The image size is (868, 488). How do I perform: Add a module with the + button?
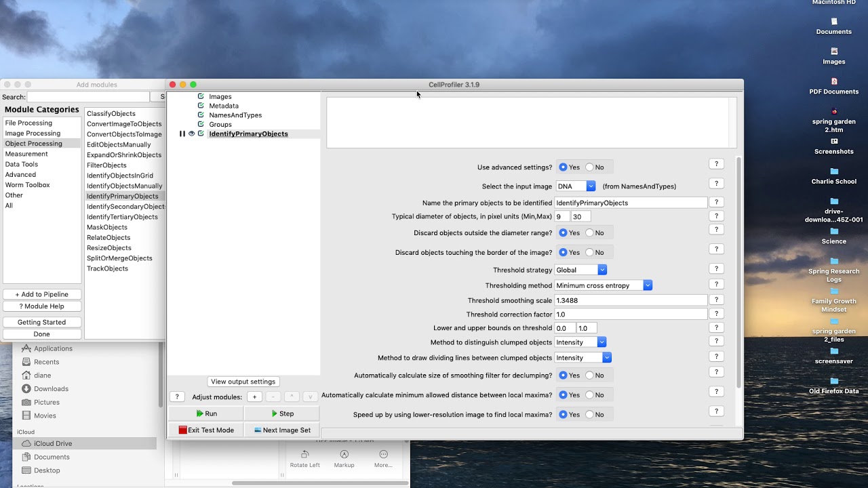pyautogui.click(x=254, y=397)
